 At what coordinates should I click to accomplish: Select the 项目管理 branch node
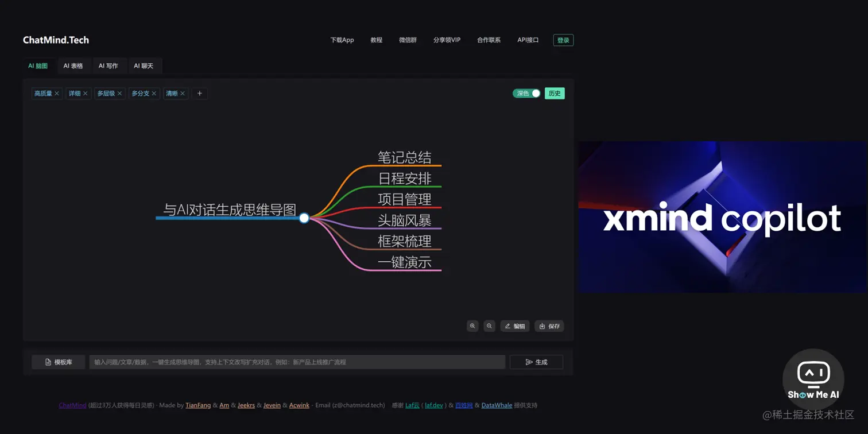[x=405, y=200]
